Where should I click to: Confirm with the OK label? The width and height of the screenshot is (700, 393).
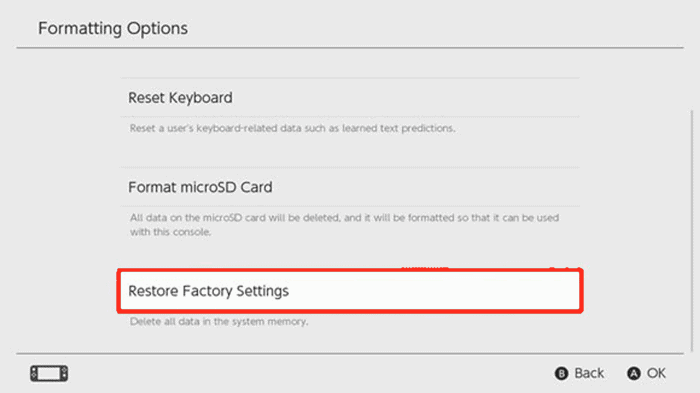click(x=656, y=373)
